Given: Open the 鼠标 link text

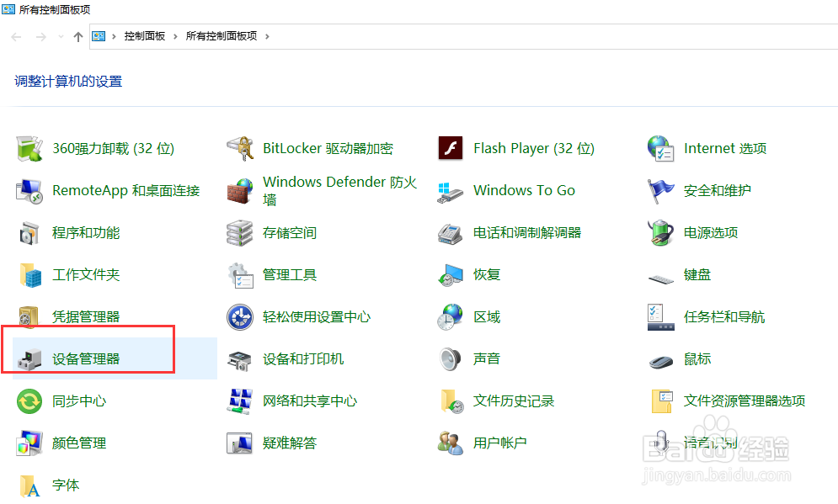Looking at the screenshot, I should click(x=697, y=358).
